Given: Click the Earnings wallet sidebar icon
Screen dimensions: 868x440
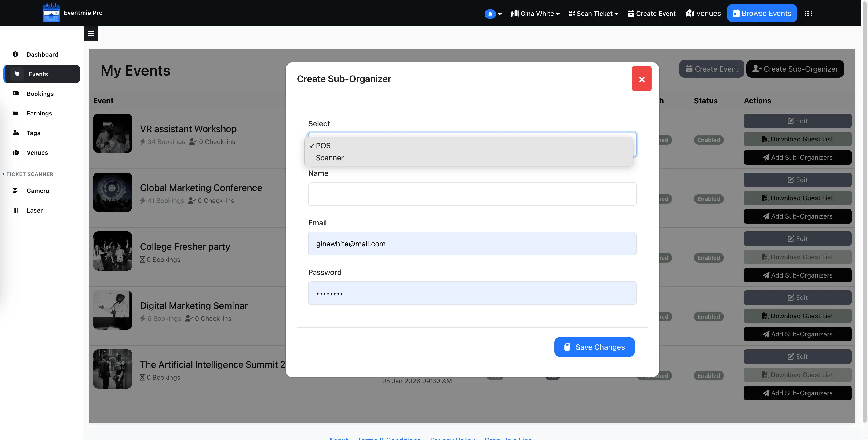Looking at the screenshot, I should [x=15, y=113].
